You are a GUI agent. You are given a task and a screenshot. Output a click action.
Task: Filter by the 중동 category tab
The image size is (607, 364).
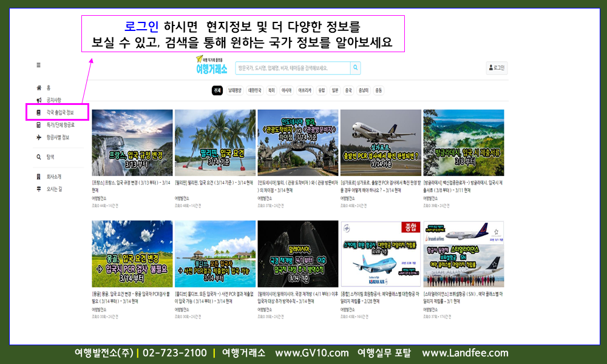(379, 90)
